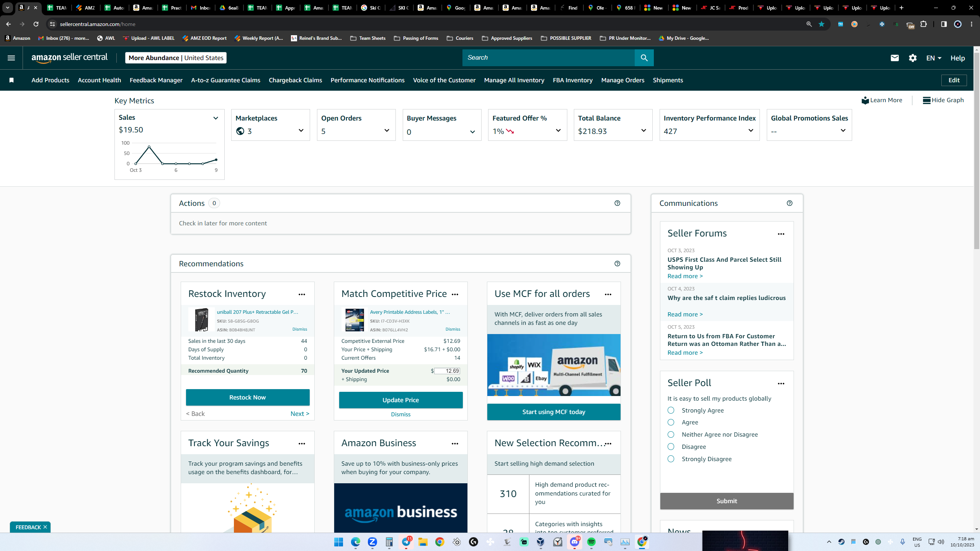Bookmark this page with star icon
This screenshot has width=980, height=551.
pyautogui.click(x=822, y=24)
